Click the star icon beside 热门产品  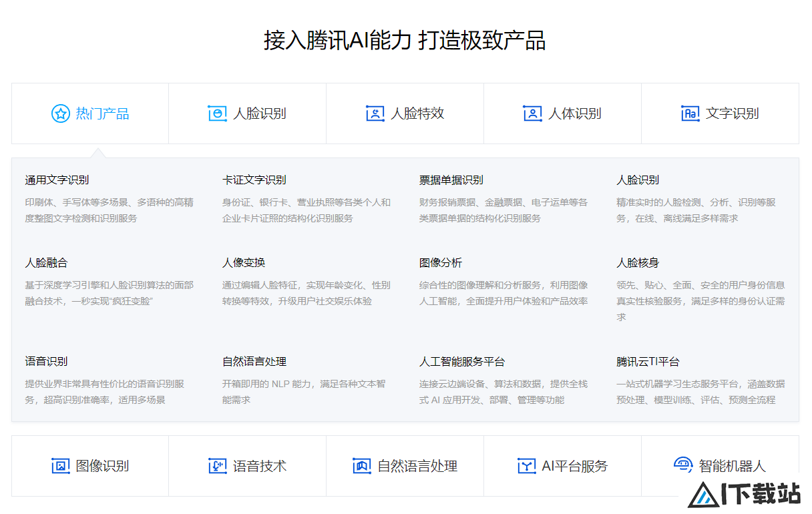tap(61, 113)
